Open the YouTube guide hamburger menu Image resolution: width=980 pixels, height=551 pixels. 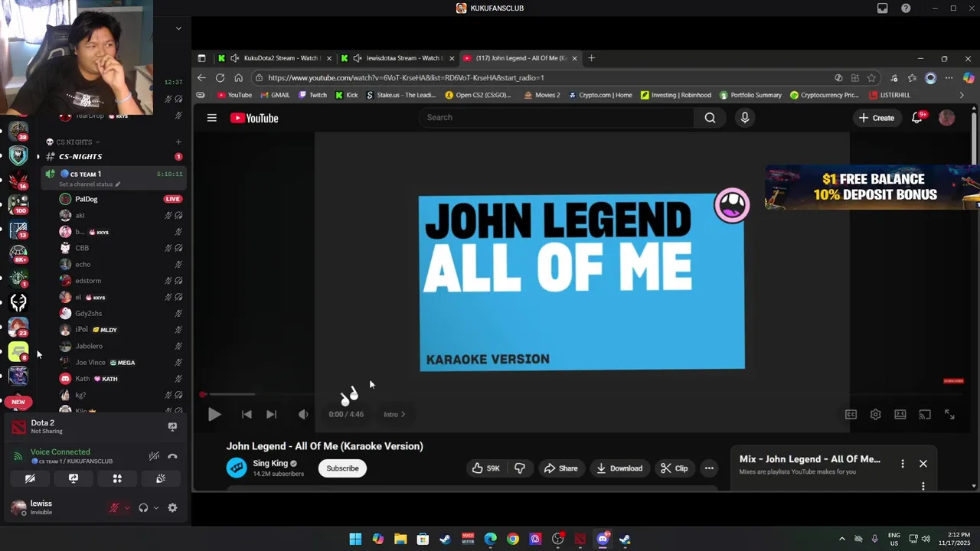coord(212,118)
